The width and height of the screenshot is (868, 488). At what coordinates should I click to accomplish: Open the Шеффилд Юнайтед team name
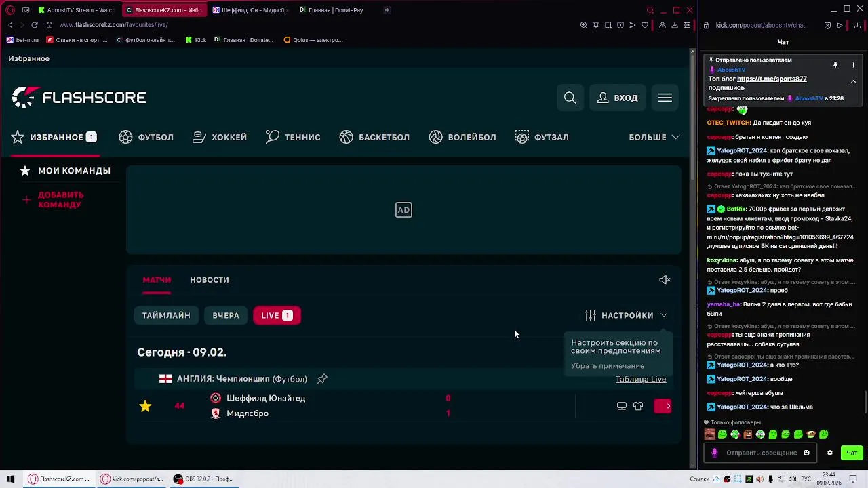(266, 399)
